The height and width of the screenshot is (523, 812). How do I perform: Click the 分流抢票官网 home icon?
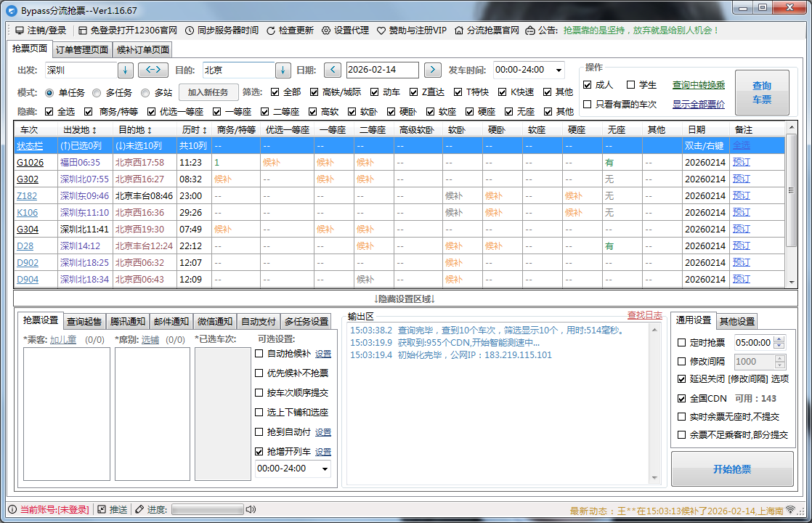[459, 31]
